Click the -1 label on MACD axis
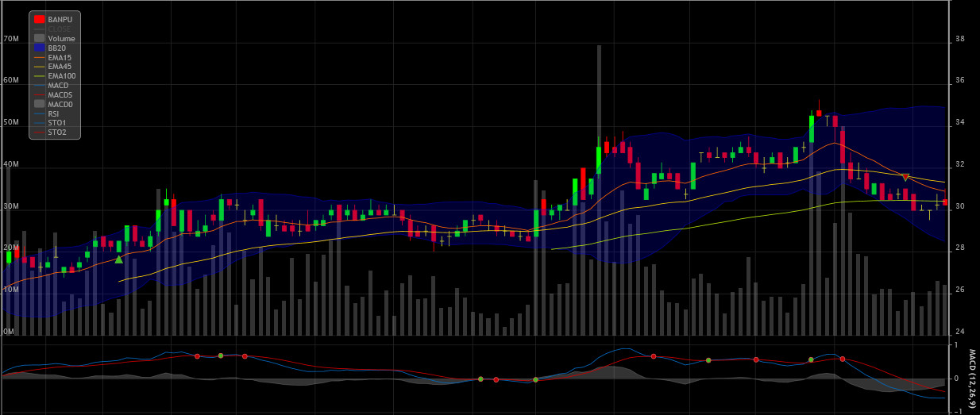Screen dimensions: 980x415 959,411
